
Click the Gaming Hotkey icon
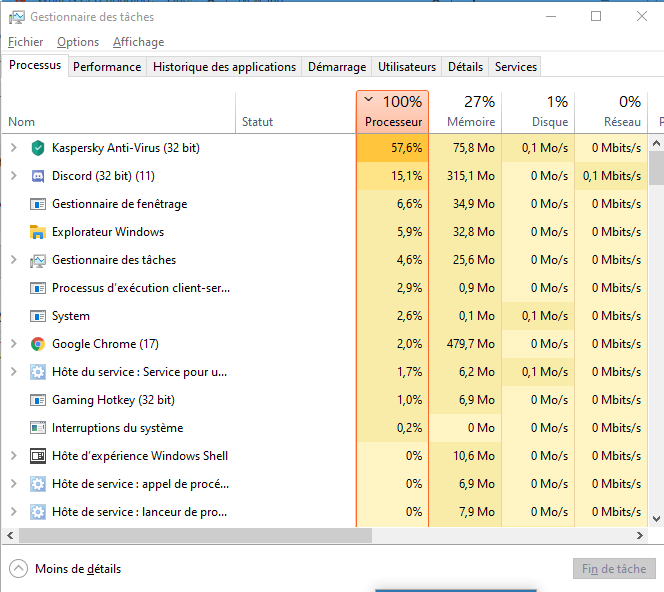pyautogui.click(x=38, y=400)
